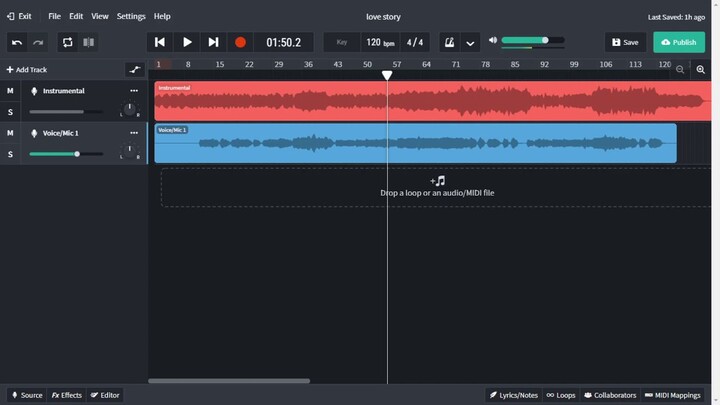This screenshot has width=720, height=405.
Task: Open Voice/Mic 1 track options menu
Action: click(x=134, y=133)
